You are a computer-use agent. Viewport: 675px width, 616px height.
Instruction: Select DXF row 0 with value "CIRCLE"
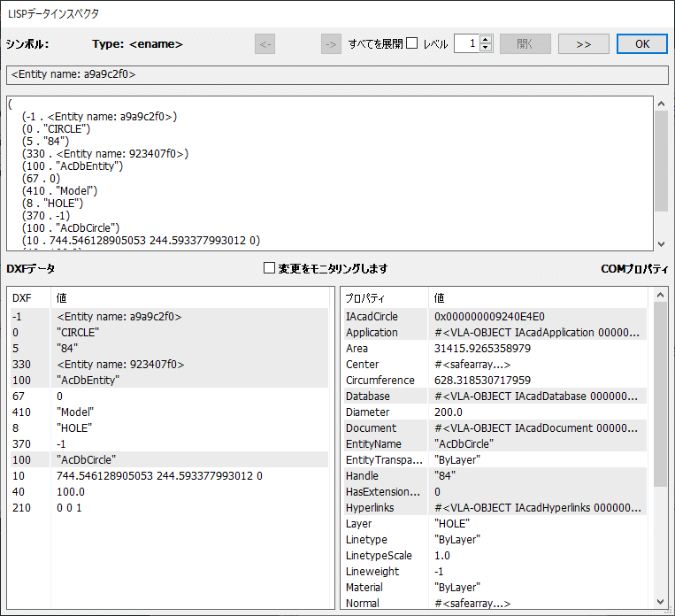(169, 333)
